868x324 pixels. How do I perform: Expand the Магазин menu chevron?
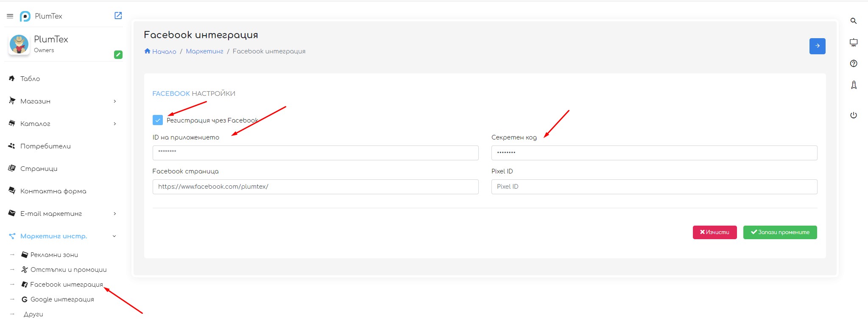114,101
